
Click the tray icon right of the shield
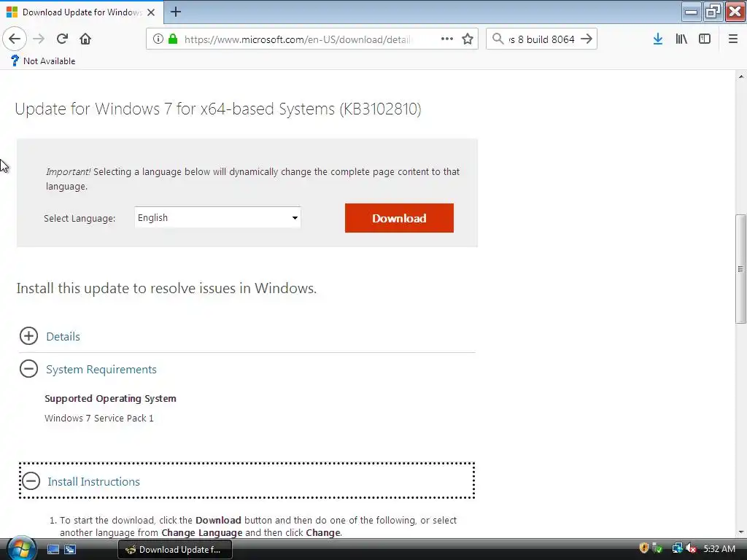[657, 548]
